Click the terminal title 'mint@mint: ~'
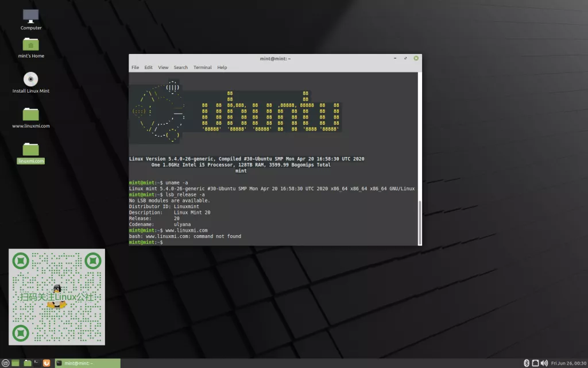588x368 pixels. click(275, 59)
